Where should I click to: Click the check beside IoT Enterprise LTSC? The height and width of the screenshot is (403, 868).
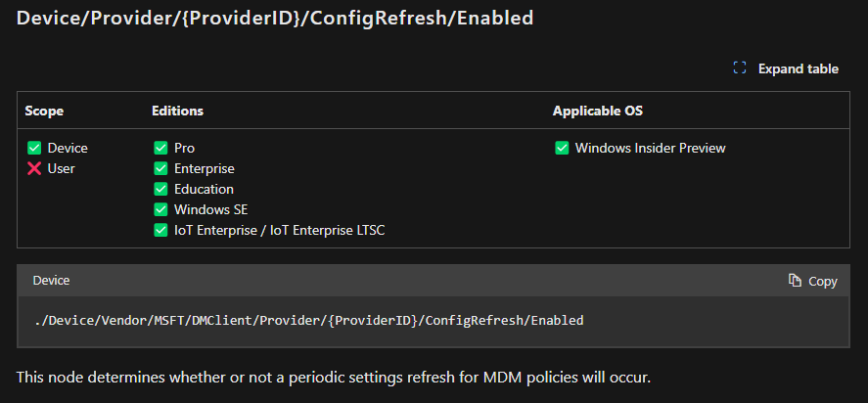[x=160, y=230]
